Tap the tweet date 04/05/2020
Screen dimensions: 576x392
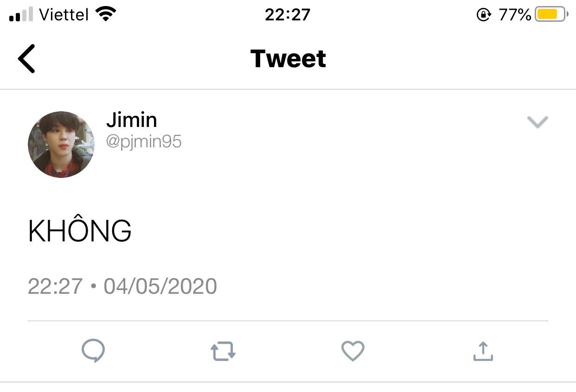coord(160,286)
